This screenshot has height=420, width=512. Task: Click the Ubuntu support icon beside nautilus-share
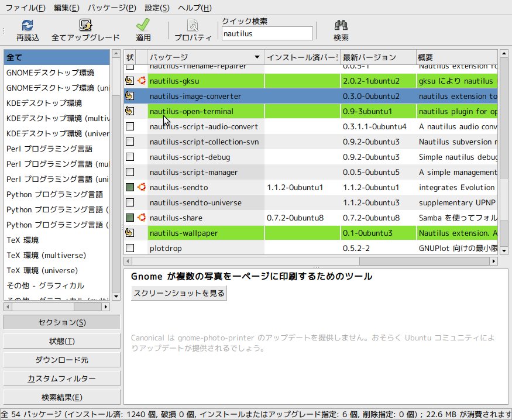[x=142, y=218]
